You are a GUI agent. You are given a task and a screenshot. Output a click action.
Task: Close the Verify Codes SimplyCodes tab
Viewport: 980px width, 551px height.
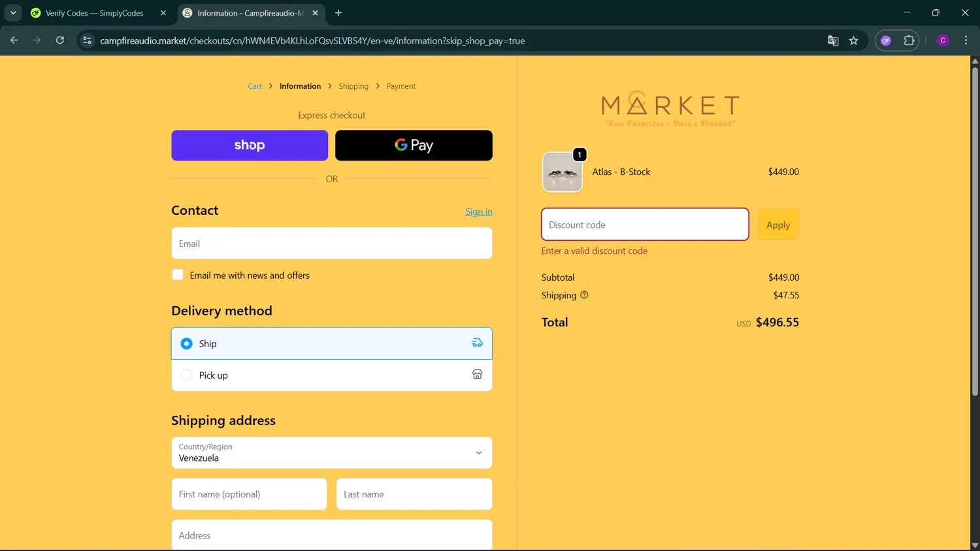tap(163, 13)
